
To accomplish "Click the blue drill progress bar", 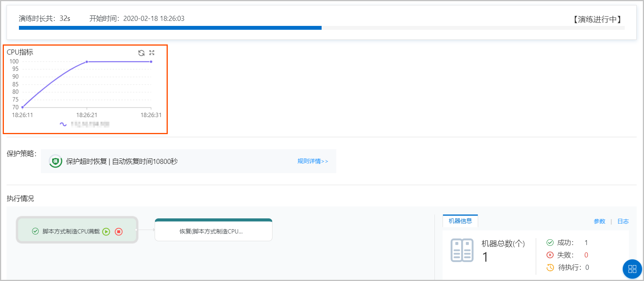I will point(170,28).
